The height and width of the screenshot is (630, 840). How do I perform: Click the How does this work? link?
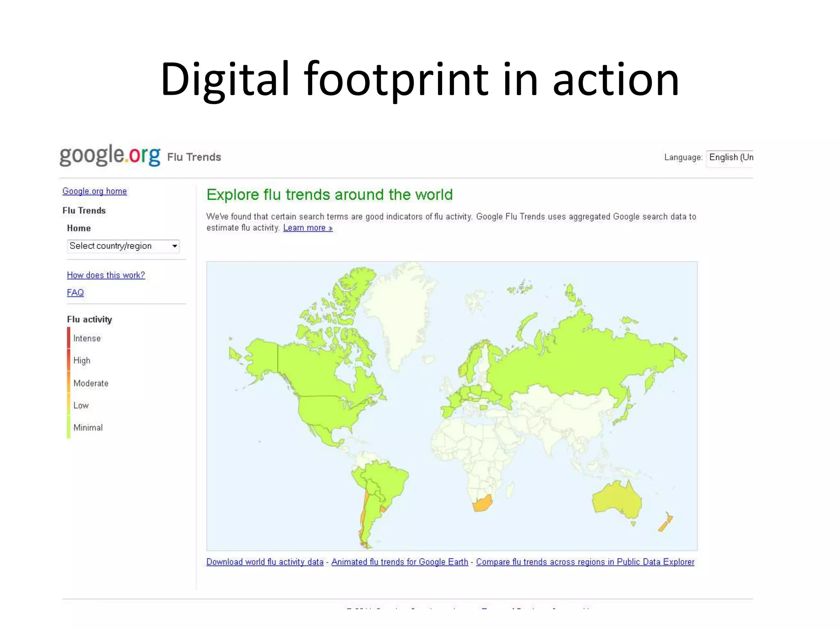pos(106,275)
